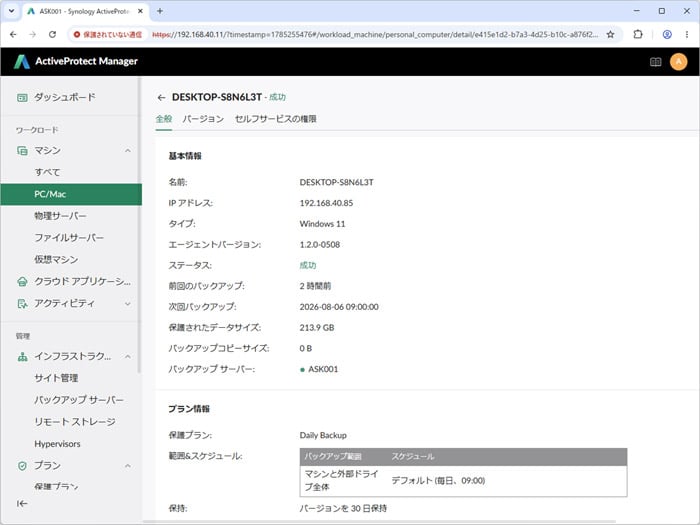This screenshot has height=525, width=700.
Task: Click the Daily Backup plan name
Action: (323, 435)
